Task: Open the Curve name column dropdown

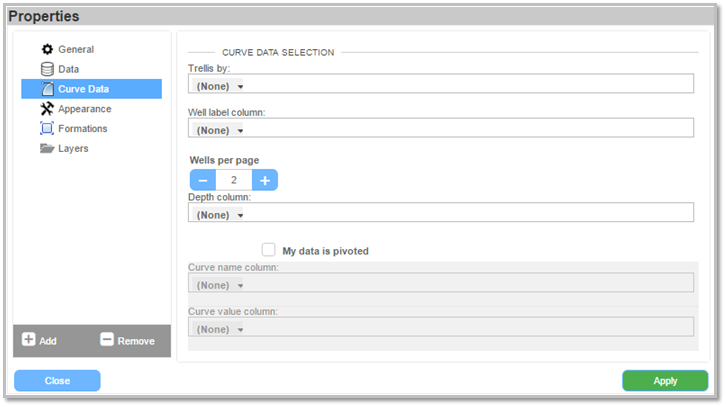Action: pos(441,283)
